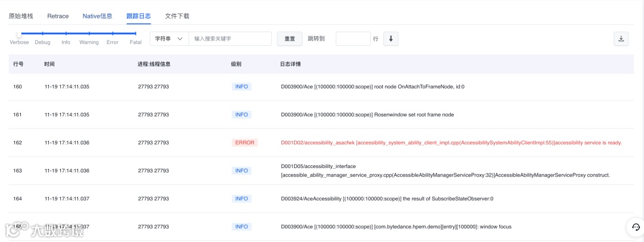This screenshot has width=644, height=242.
Task: Click the jump-to line number input
Action: pyautogui.click(x=353, y=39)
